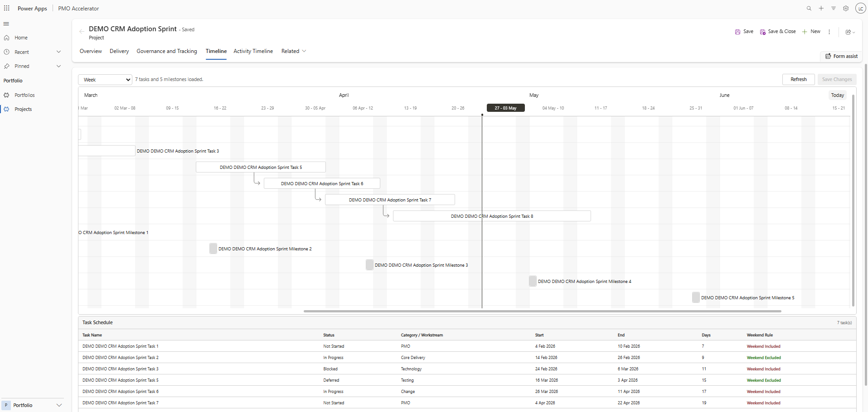Click the Refresh button
This screenshot has width=868, height=412.
pos(799,79)
